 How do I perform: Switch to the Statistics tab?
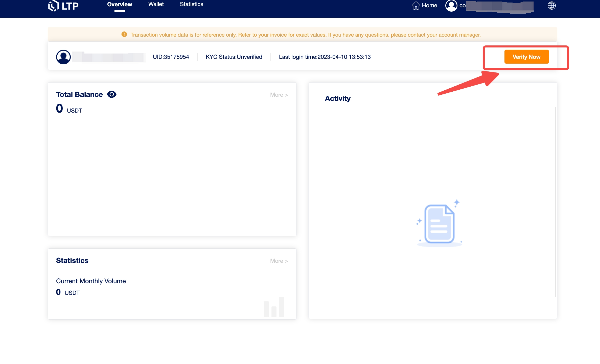coord(191,4)
